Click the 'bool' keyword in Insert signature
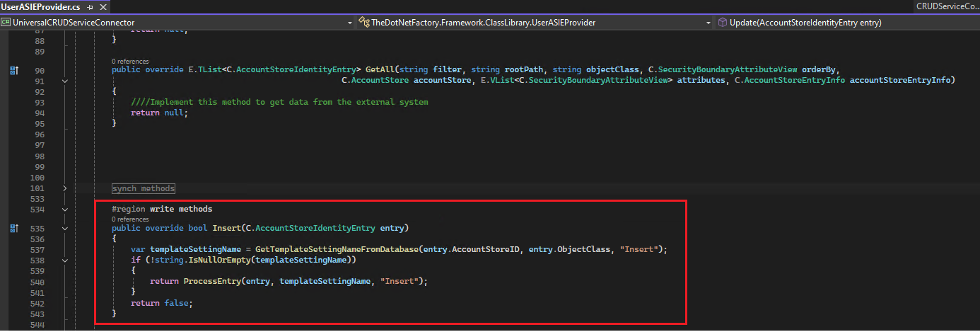Viewport: 980px width, 332px height. coord(198,229)
